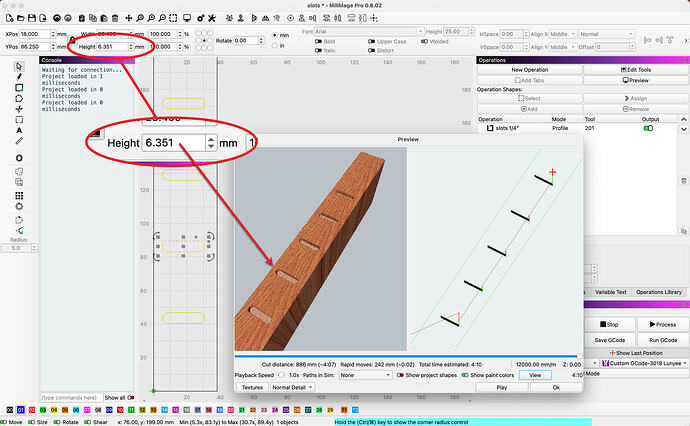
Task: Open the Custom GCode-3018 Lunyee dropdown
Action: 644,363
